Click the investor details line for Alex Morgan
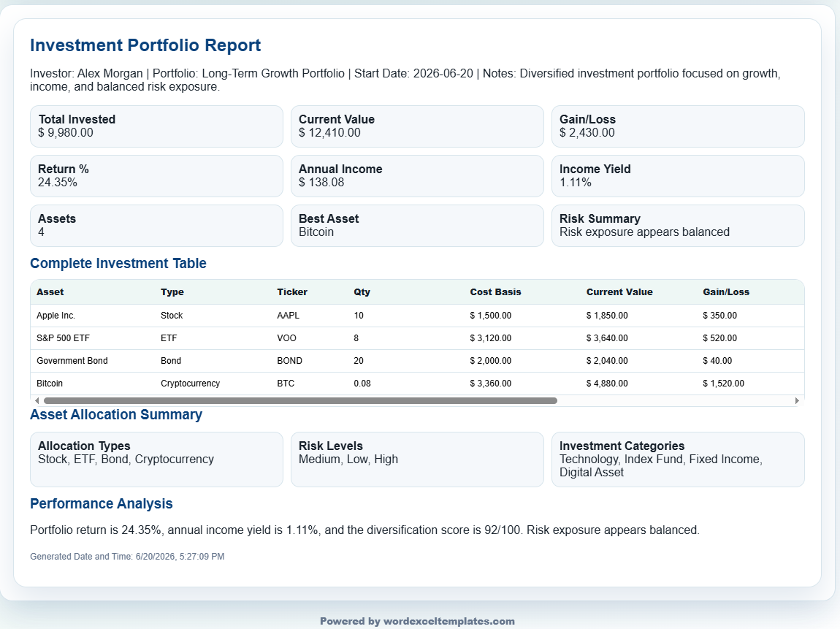Image resolution: width=840 pixels, height=629 pixels. pos(405,80)
